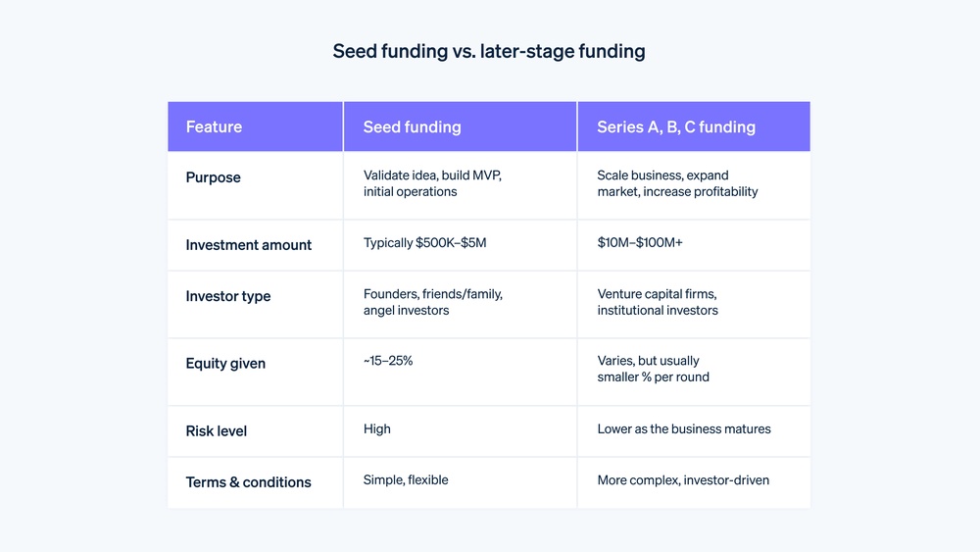Select the 'Venture capital firms' cell
The width and height of the screenshot is (980, 552).
point(658,302)
